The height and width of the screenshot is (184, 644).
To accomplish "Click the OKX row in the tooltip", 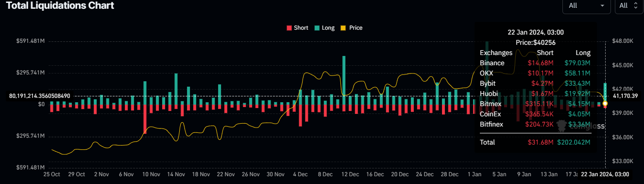I will pyautogui.click(x=535, y=73).
